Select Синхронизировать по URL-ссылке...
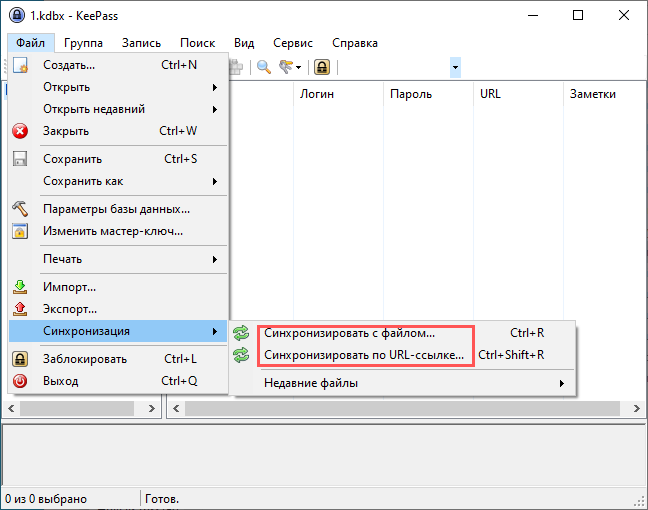The width and height of the screenshot is (648, 510). tap(403, 355)
